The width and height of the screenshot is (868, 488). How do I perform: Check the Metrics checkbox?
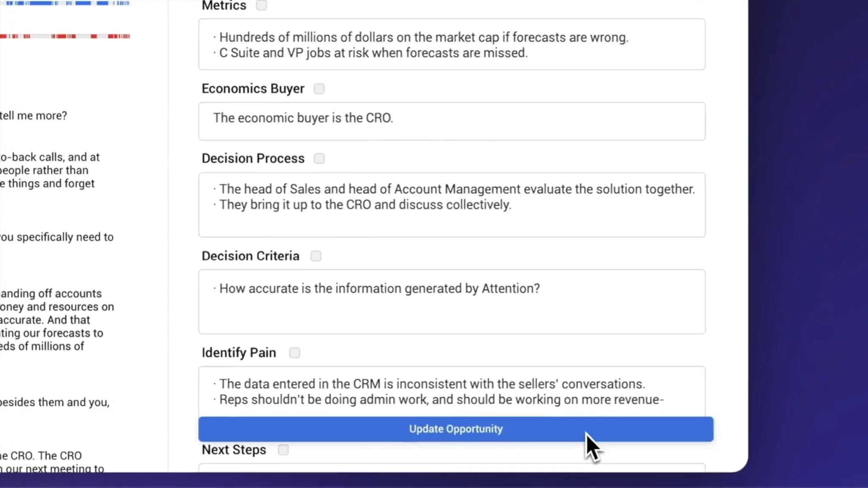[262, 6]
